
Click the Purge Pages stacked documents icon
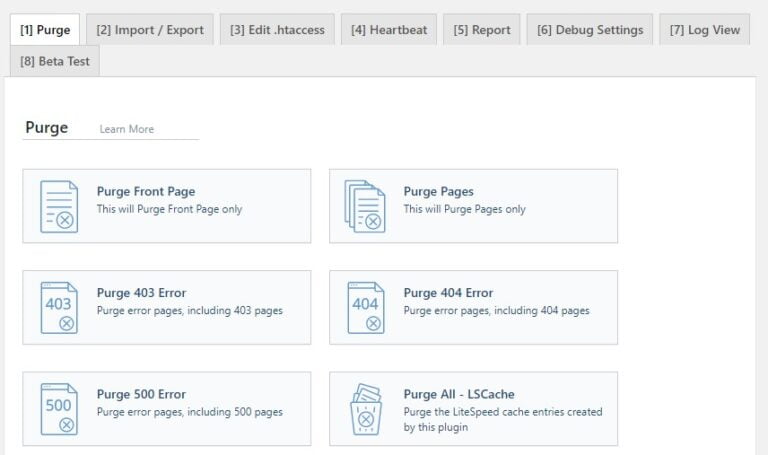[365, 206]
